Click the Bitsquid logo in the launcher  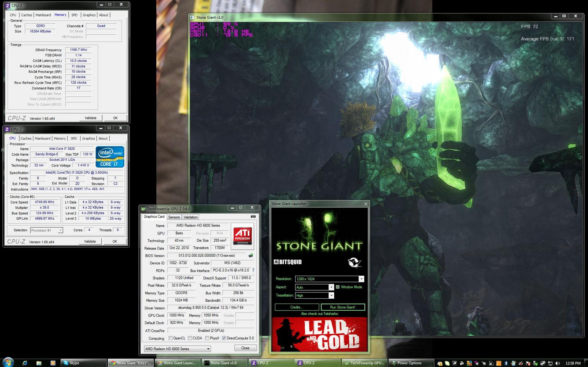[288, 262]
